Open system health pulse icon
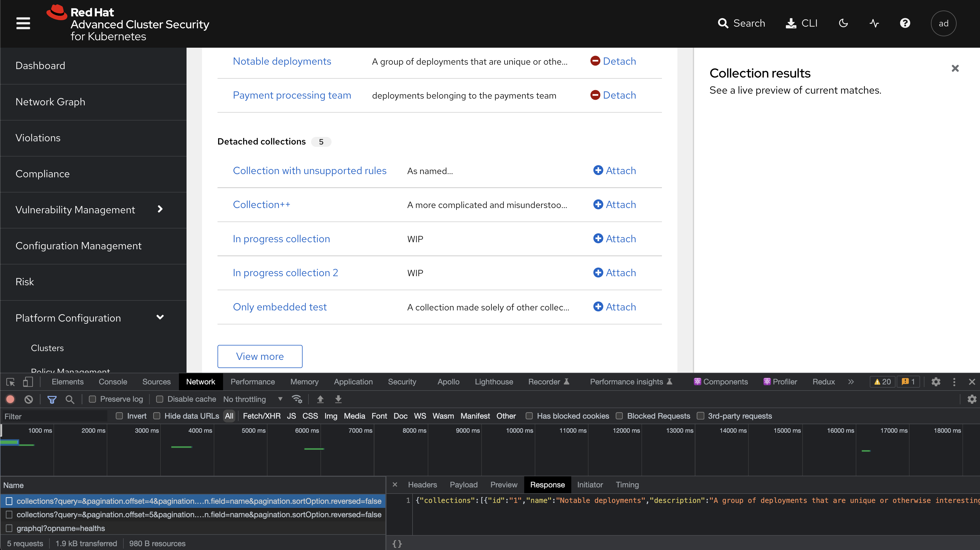 coord(874,23)
